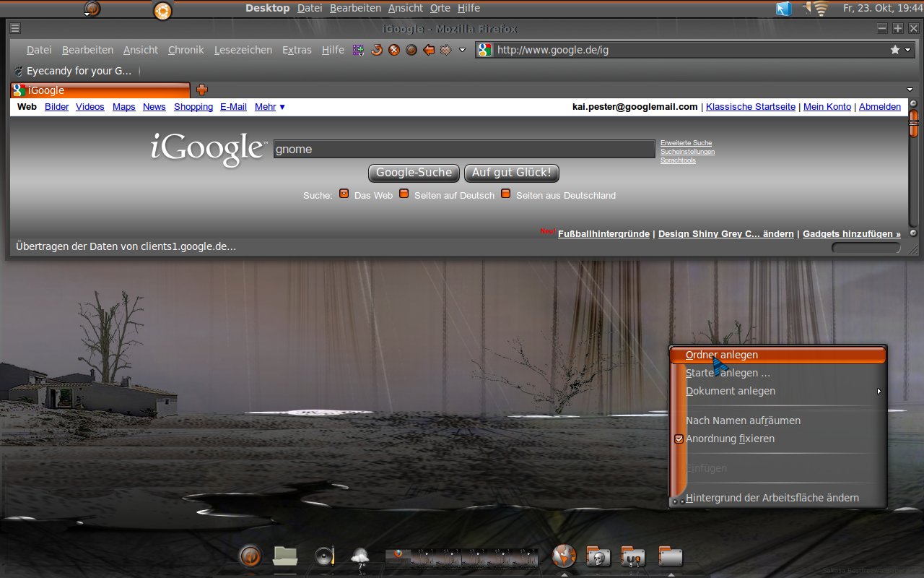
Task: Check the weather applet showing 7°
Action: [359, 558]
